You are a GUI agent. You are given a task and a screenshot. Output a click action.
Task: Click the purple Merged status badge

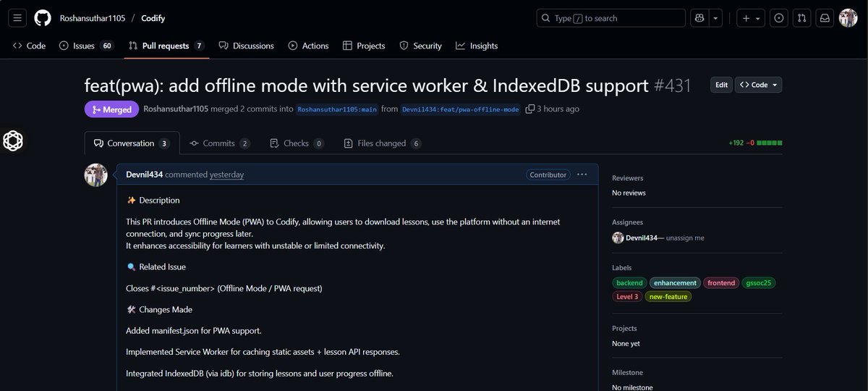(x=112, y=109)
